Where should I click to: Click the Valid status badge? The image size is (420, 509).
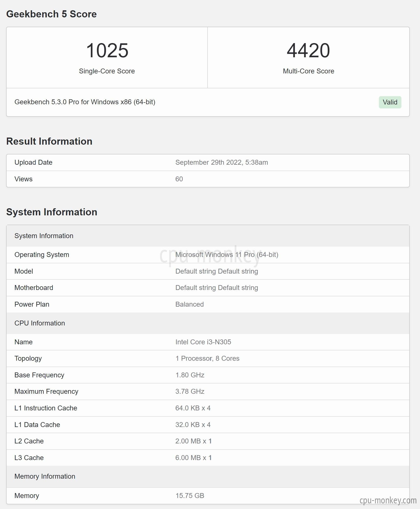click(x=390, y=102)
